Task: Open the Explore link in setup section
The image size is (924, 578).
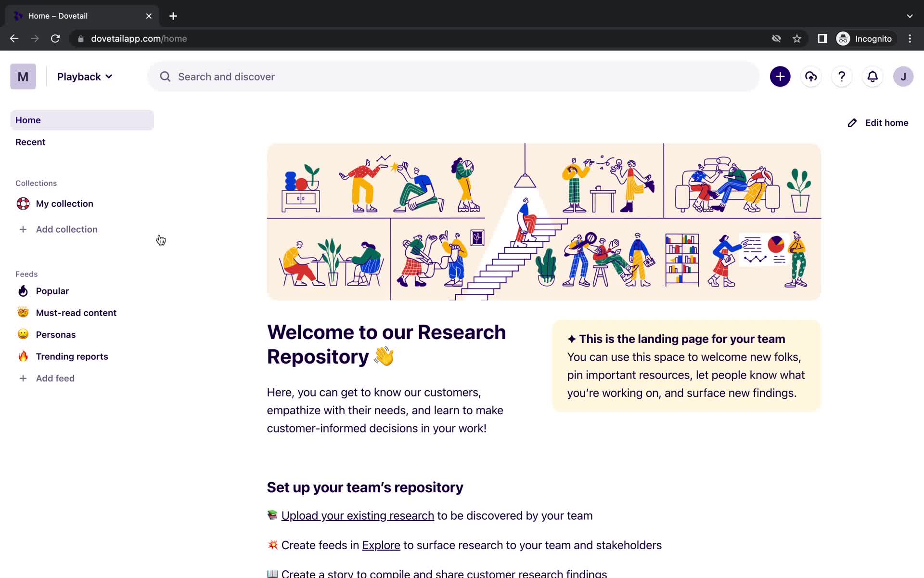Action: [381, 545]
